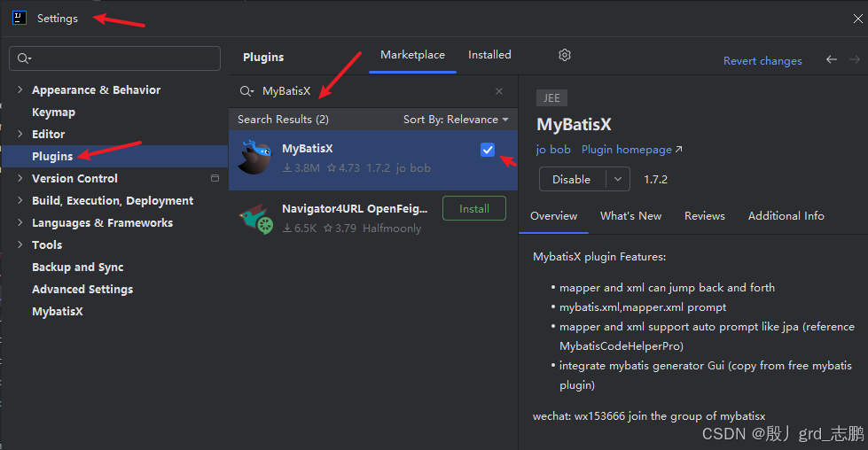Click the wechat wx153666 contact line
The image size is (868, 450).
click(649, 415)
